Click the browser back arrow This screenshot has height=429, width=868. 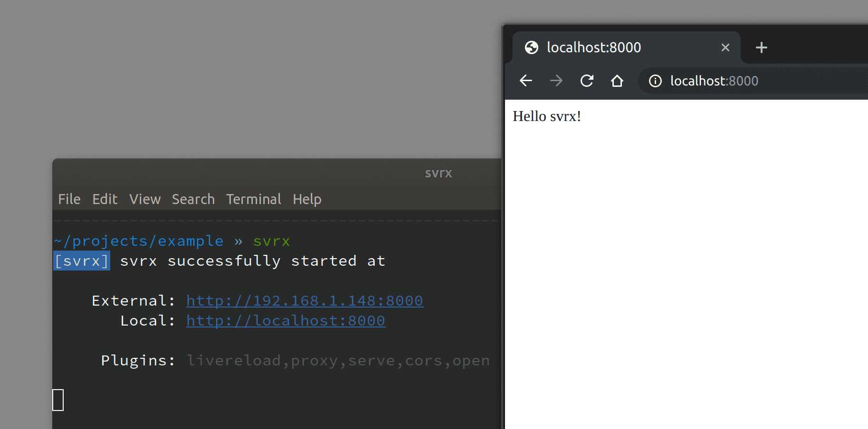tap(525, 81)
